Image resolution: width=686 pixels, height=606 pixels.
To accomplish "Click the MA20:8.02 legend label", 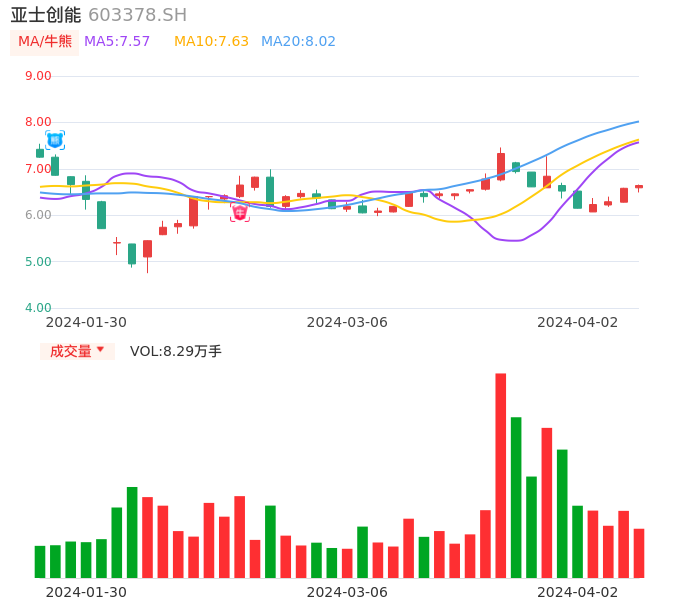I will pos(298,42).
